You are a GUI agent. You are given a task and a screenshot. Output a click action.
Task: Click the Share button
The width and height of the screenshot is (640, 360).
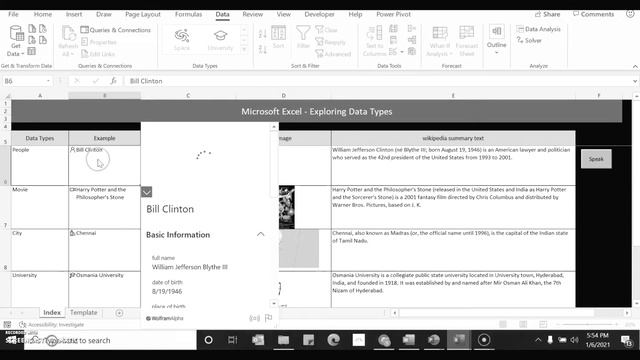click(547, 14)
